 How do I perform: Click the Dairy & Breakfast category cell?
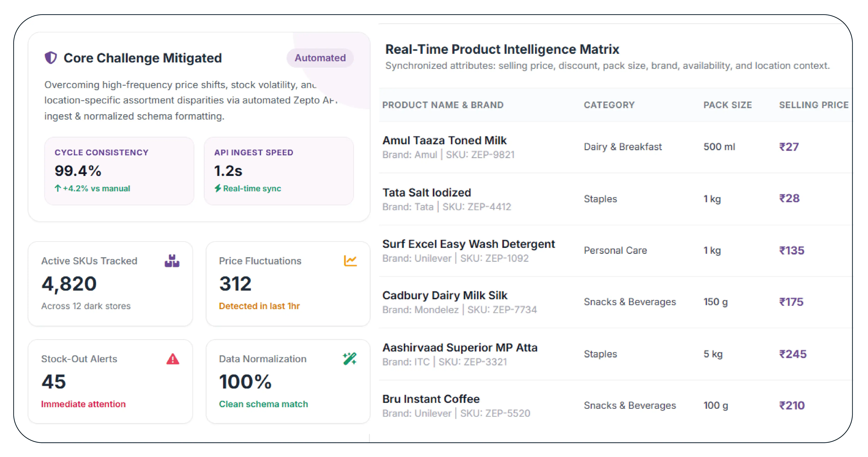coord(623,147)
